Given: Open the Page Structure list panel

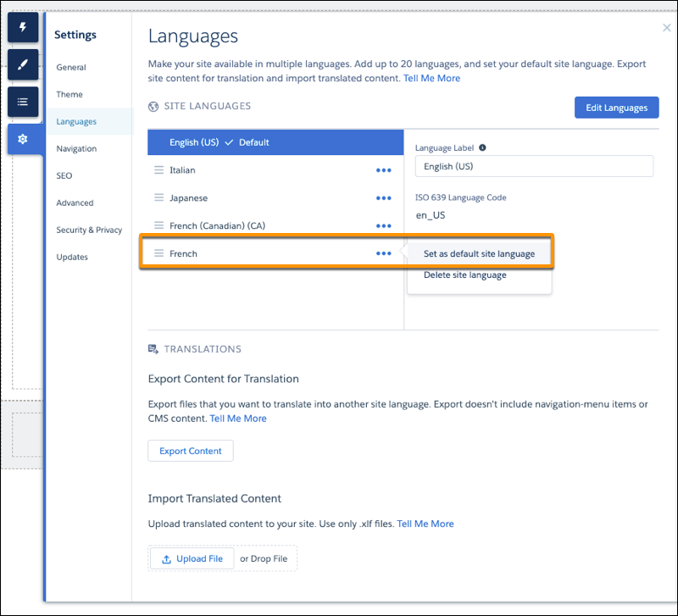Looking at the screenshot, I should [x=23, y=102].
